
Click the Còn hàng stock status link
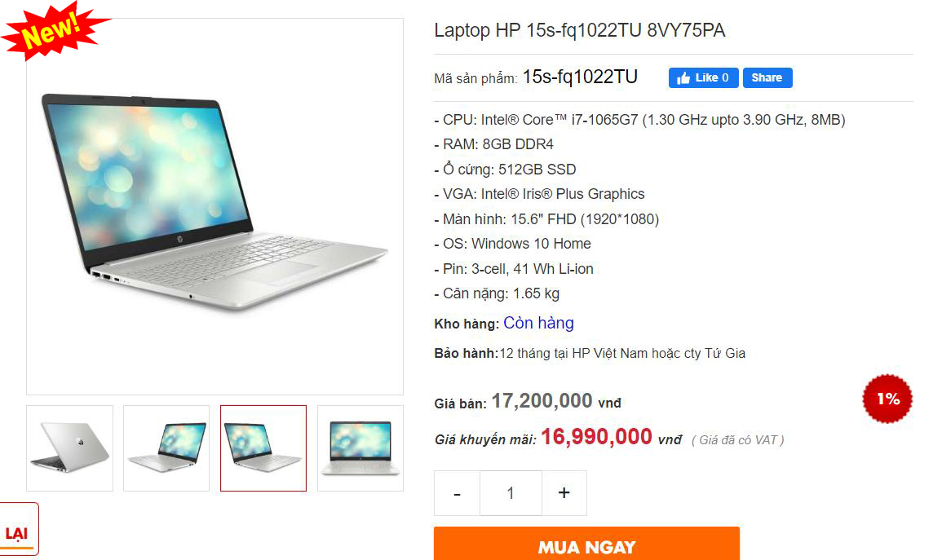pyautogui.click(x=538, y=323)
